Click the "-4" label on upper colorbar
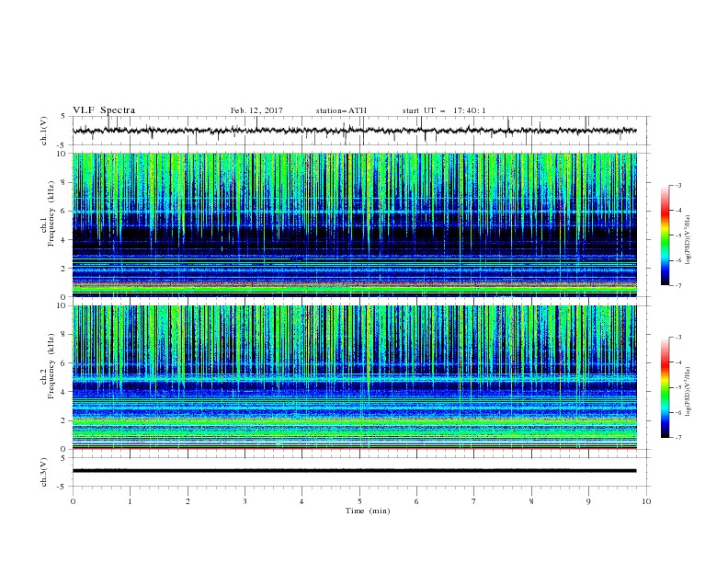728x563 pixels. pos(677,211)
